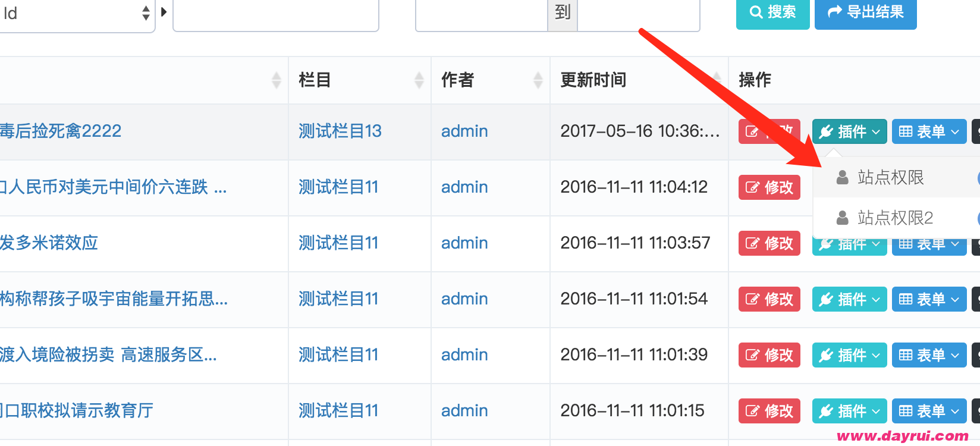
Task: Open 插件 dropdown for 11:01:15 row
Action: coord(849,411)
